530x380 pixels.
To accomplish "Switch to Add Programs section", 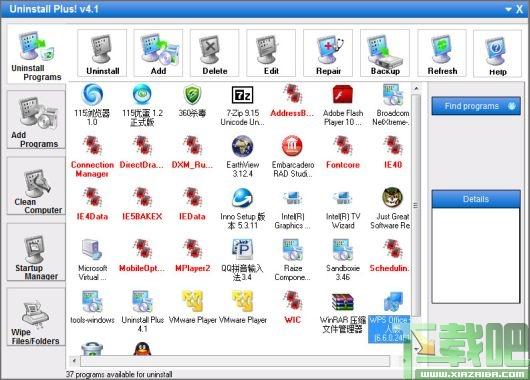I will coord(36,120).
